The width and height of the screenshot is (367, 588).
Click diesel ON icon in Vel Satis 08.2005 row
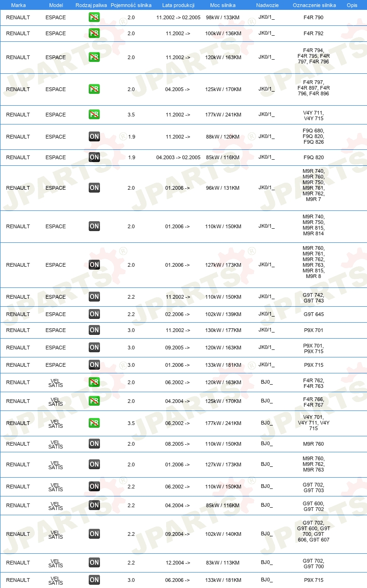click(x=94, y=444)
